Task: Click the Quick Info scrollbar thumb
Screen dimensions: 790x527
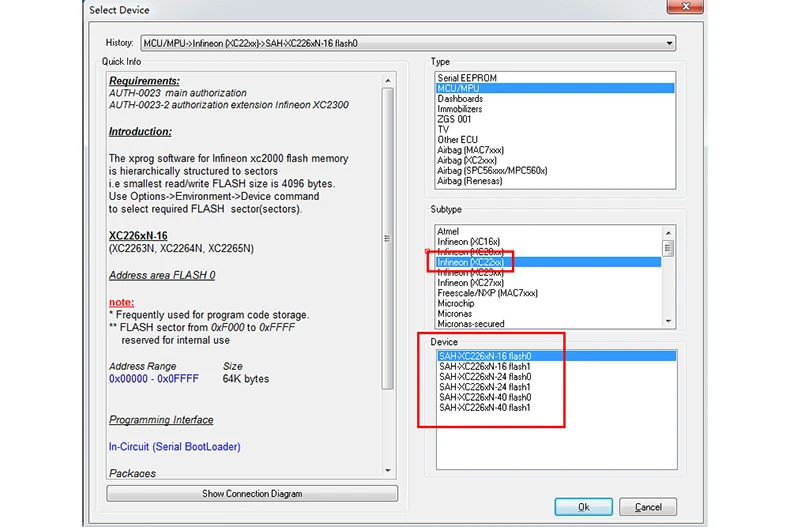Action: point(387,238)
